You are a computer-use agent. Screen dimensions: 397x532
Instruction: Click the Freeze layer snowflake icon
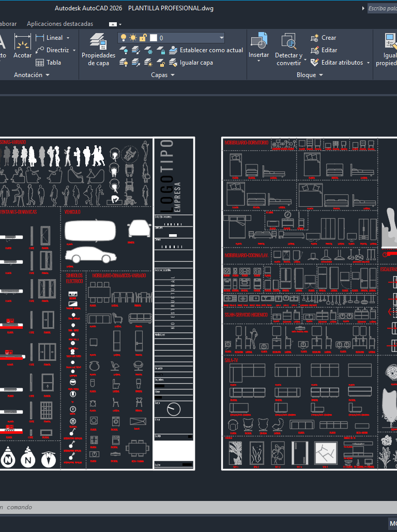(x=148, y=50)
